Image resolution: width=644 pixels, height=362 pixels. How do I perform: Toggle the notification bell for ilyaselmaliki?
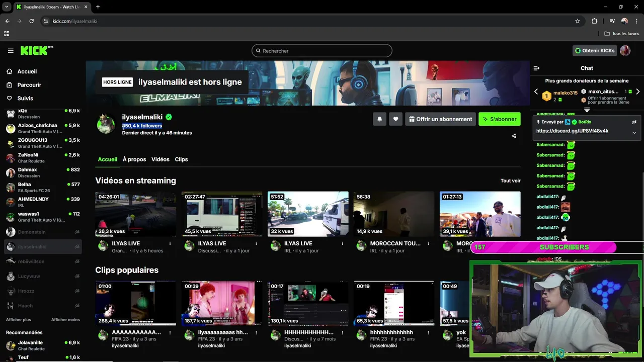[379, 119]
